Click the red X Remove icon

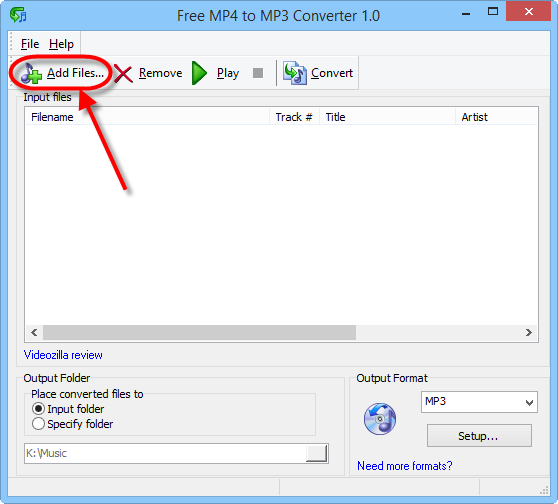(123, 74)
